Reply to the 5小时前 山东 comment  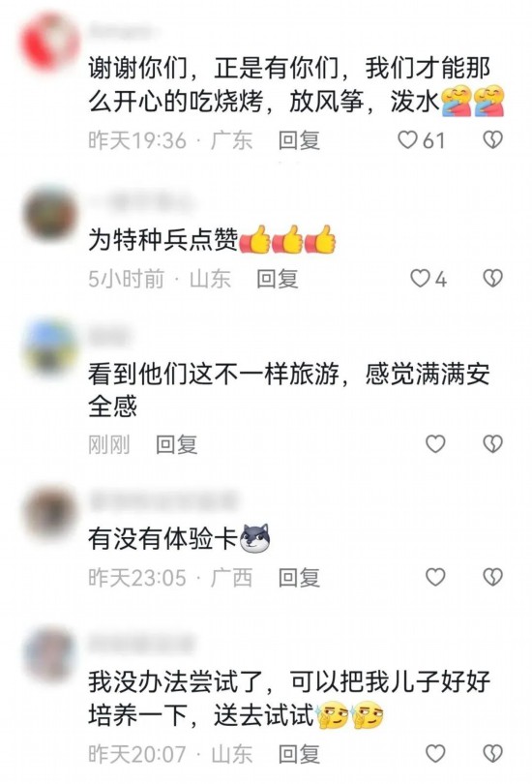click(278, 279)
